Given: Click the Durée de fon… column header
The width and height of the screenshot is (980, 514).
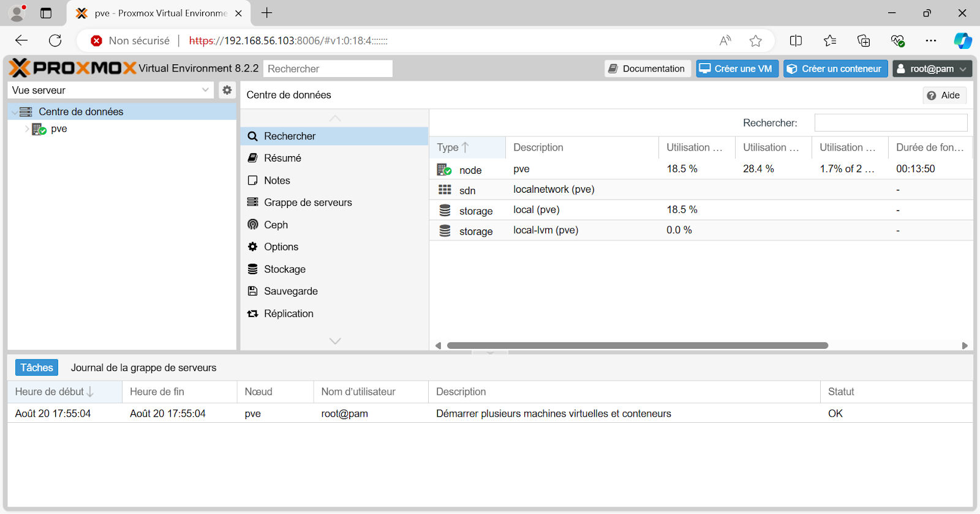Looking at the screenshot, I should coord(930,147).
